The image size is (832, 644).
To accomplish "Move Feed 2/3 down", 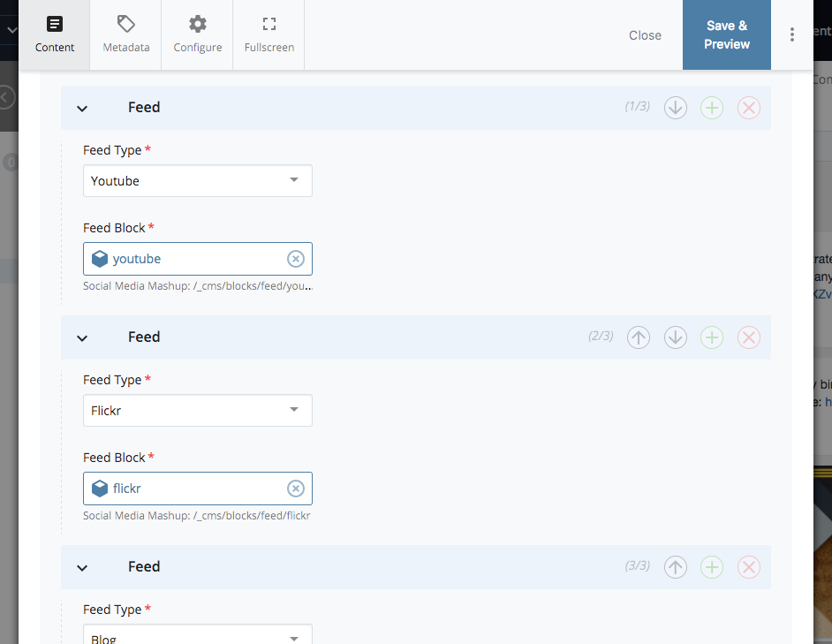I will (676, 337).
